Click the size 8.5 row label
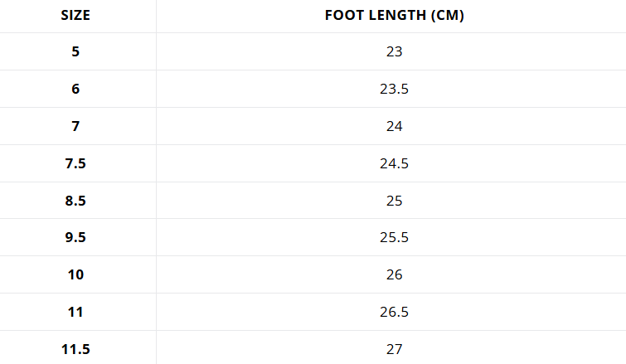The height and width of the screenshot is (364, 626). tap(75, 201)
